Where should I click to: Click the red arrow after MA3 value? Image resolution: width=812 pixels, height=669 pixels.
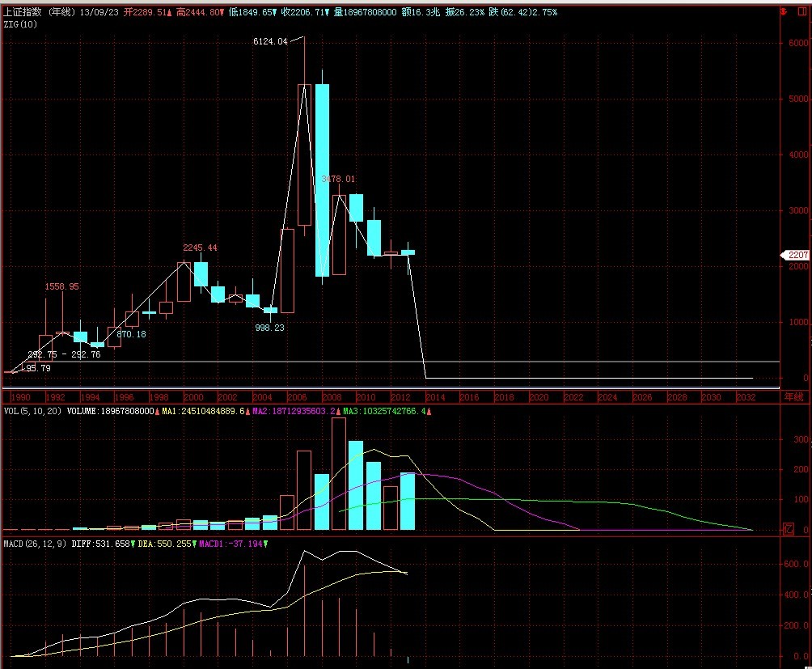(429, 411)
